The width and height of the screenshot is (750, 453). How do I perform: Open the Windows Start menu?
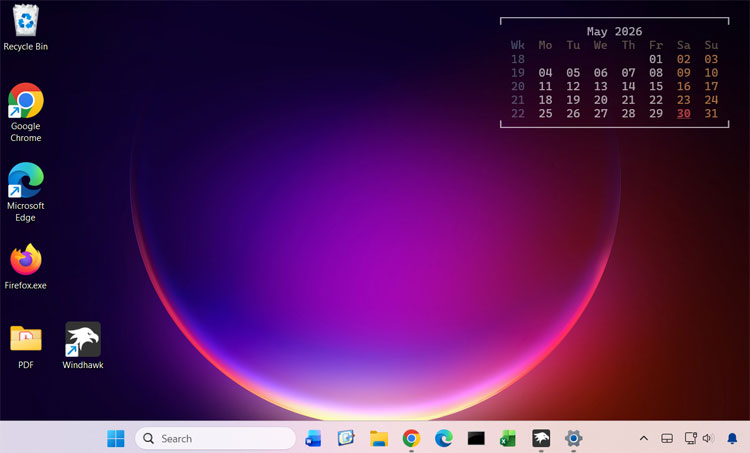116,439
